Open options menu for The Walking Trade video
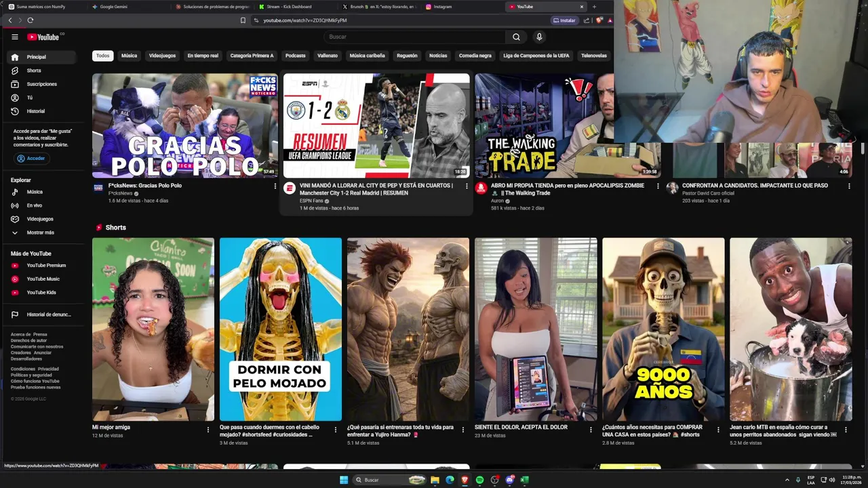Image resolution: width=868 pixels, height=488 pixels. (658, 186)
